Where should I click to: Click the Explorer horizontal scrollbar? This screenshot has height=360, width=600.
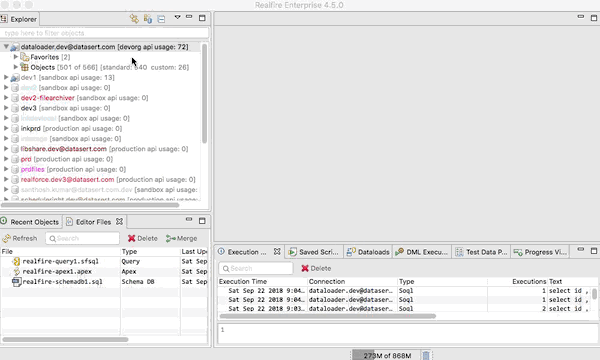tap(90, 205)
